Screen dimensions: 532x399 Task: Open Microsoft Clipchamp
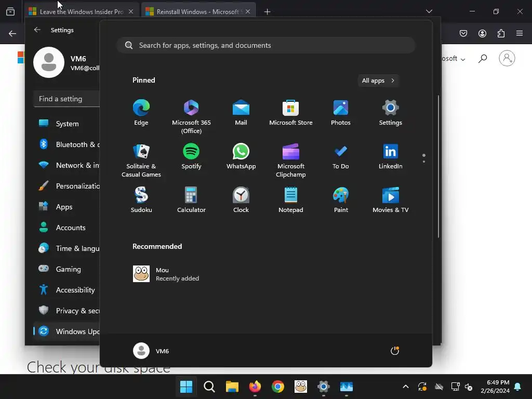click(291, 161)
